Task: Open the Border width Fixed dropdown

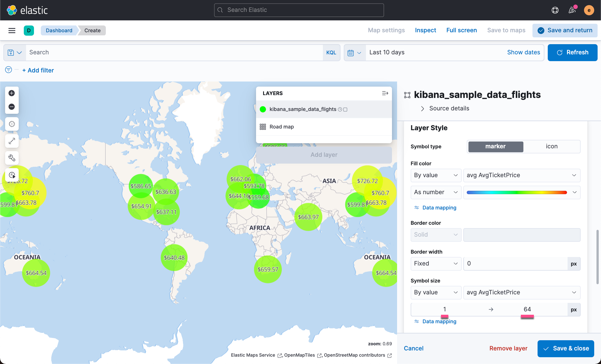Action: click(436, 264)
